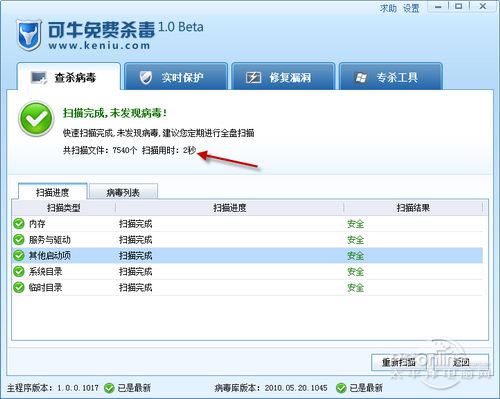
Task: Open the 实时保护 tab
Action: tap(176, 76)
